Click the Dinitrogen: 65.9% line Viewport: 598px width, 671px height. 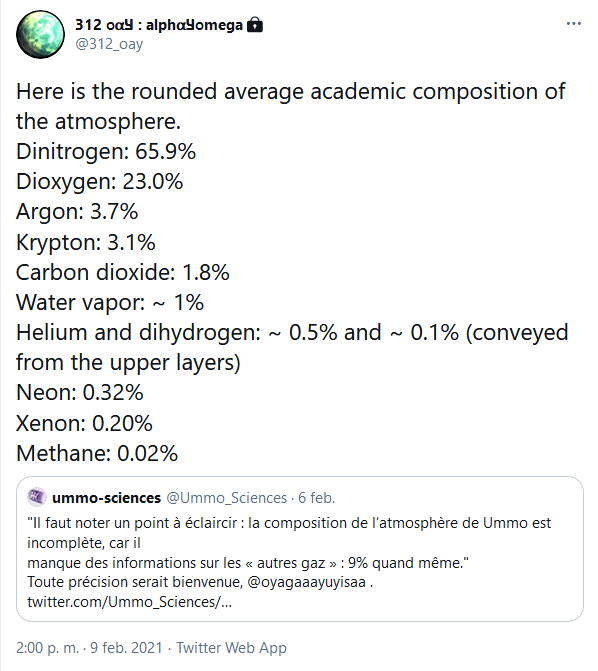[106, 151]
